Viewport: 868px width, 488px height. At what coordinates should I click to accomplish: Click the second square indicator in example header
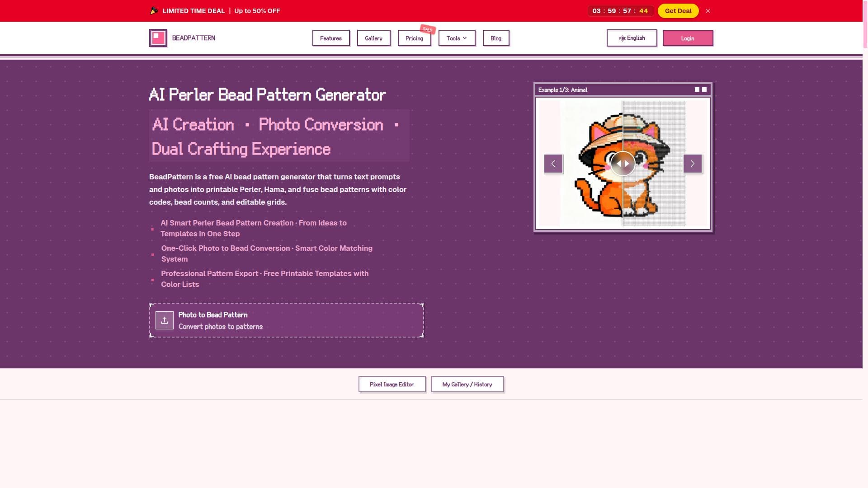tap(704, 89)
